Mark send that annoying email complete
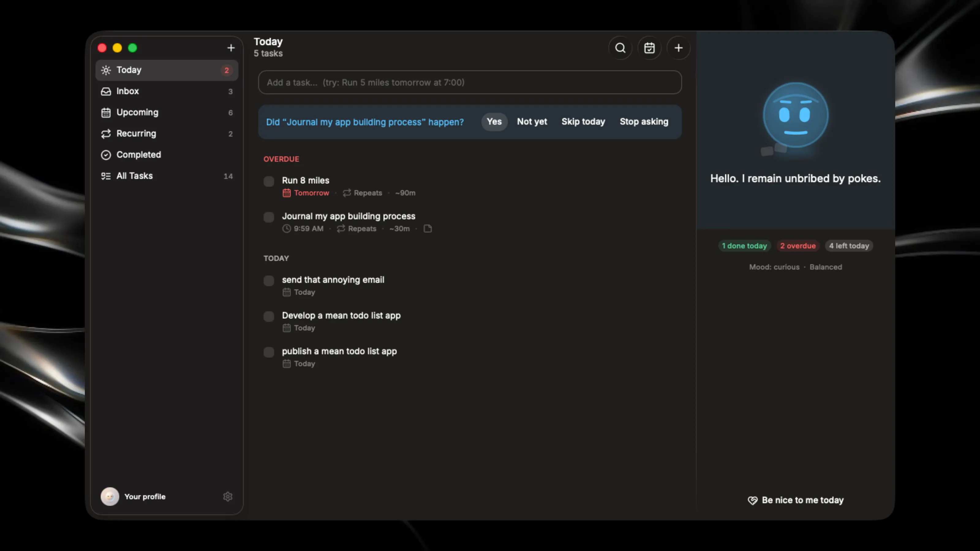This screenshot has height=551, width=980. (x=269, y=281)
